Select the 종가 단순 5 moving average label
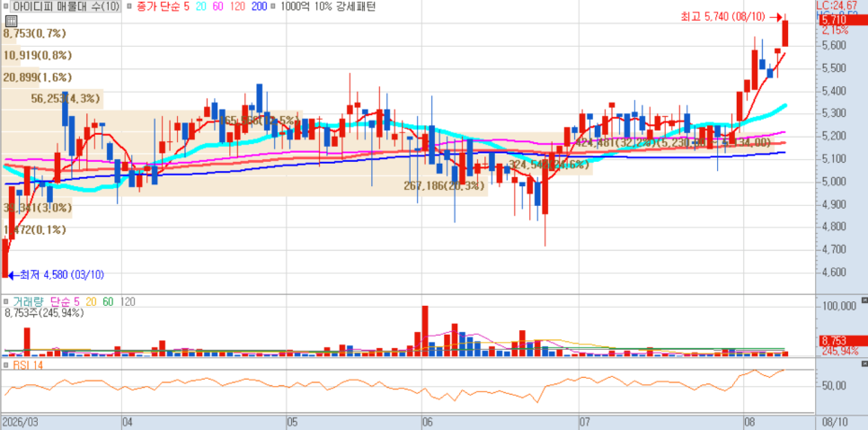Viewport: 868px width, 430px height. [164, 6]
